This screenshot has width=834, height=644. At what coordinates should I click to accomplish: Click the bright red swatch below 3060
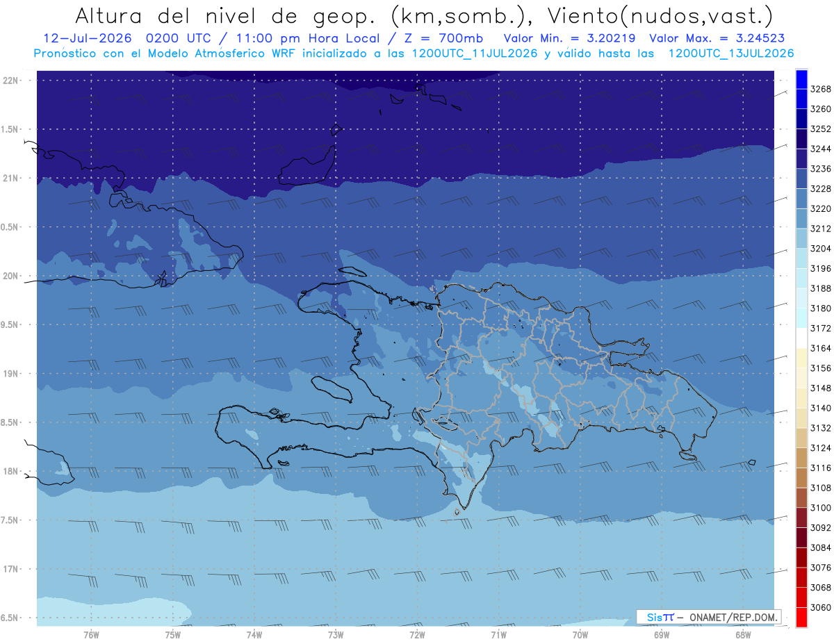tap(801, 617)
